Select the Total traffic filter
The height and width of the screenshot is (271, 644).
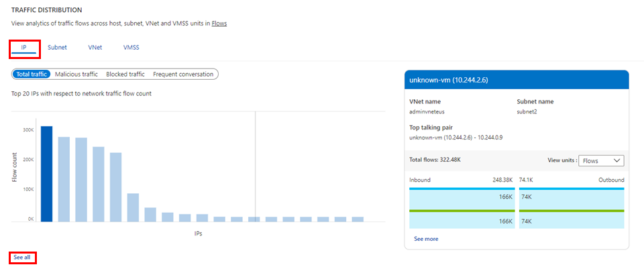point(32,74)
